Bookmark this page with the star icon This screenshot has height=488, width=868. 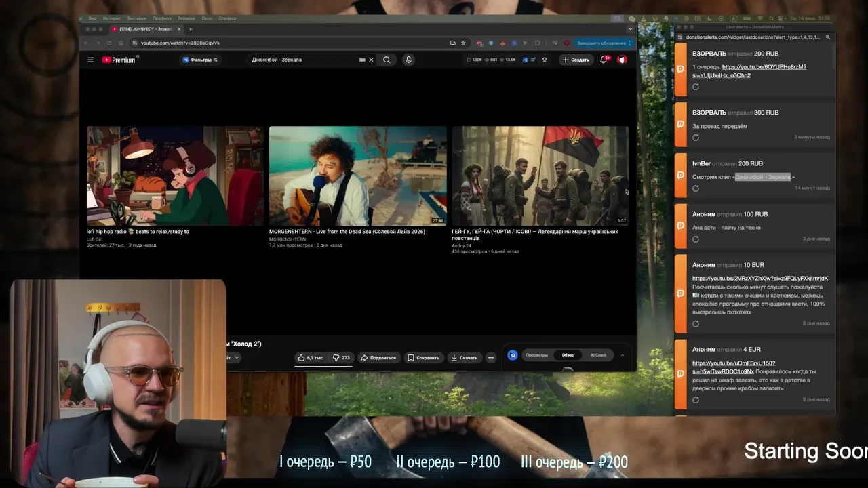tap(463, 43)
